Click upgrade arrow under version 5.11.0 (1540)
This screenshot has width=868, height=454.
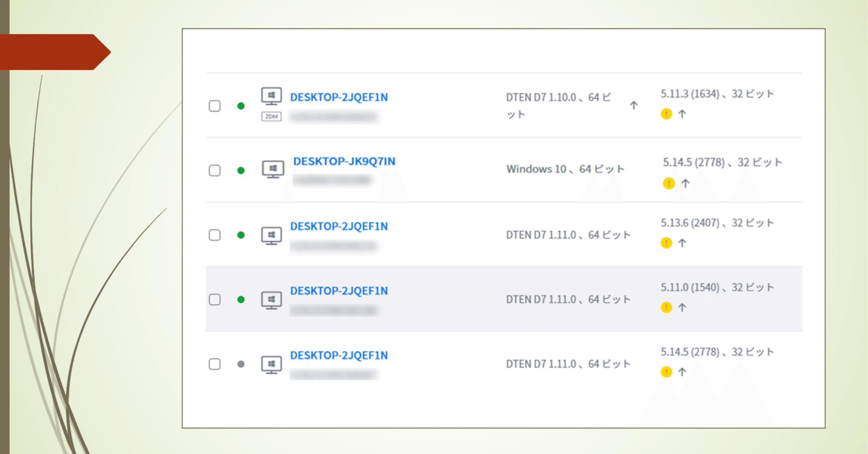[x=682, y=308]
